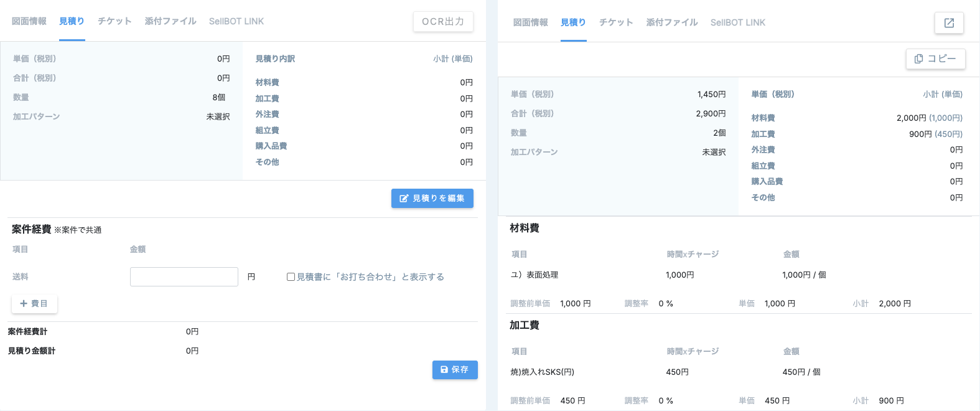Image resolution: width=980 pixels, height=411 pixels.
Task: Open 添付ファイル tab in right panel
Action: [x=672, y=22]
